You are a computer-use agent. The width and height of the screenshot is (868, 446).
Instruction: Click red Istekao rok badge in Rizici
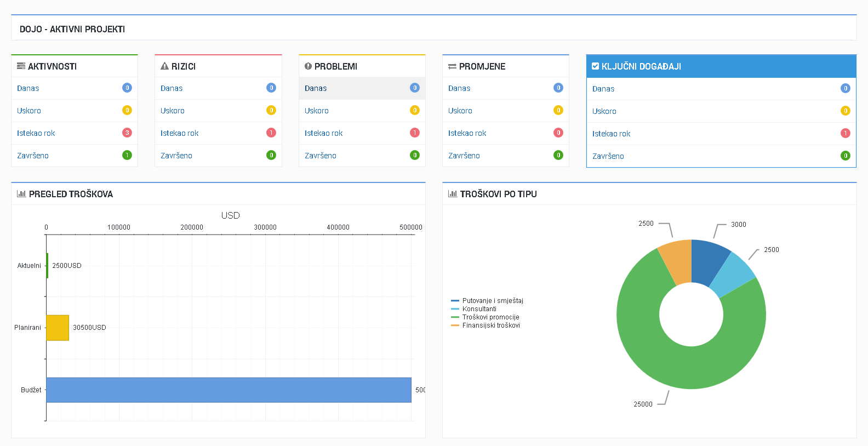pyautogui.click(x=271, y=133)
